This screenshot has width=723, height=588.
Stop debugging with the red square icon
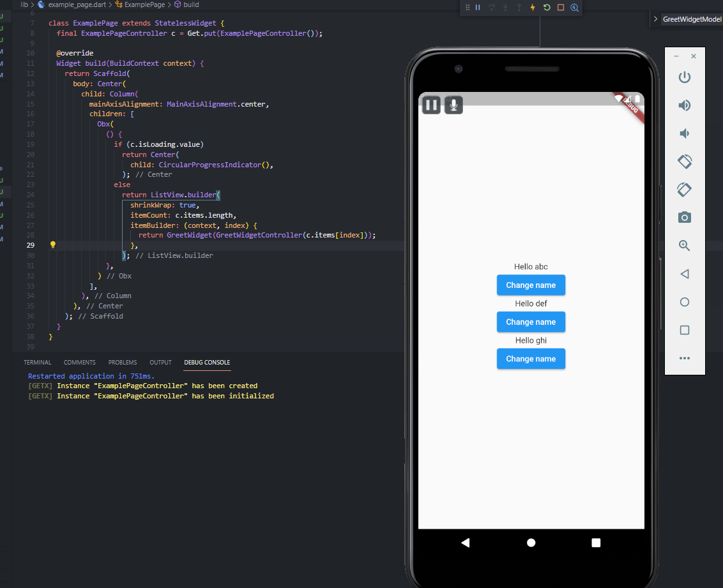click(x=562, y=7)
